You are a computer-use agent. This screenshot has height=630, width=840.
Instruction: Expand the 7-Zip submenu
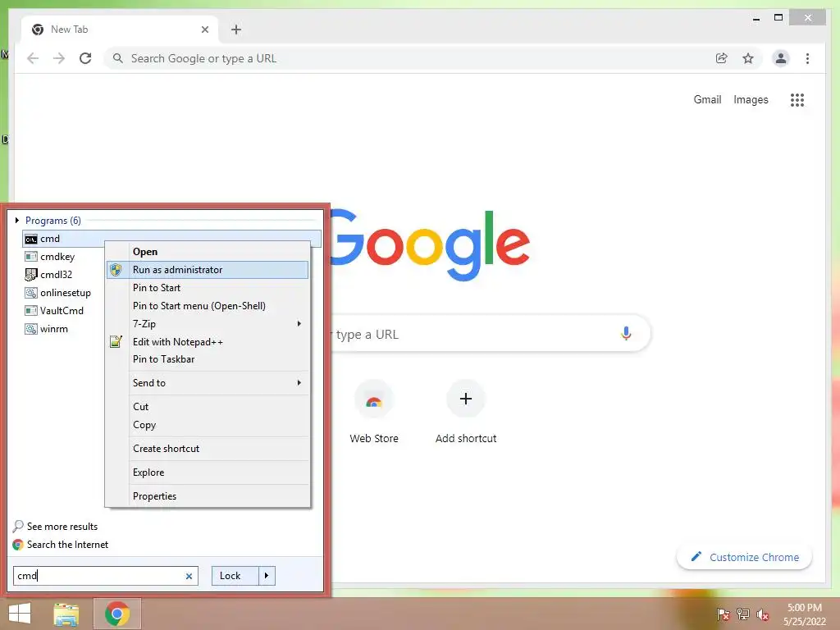tap(208, 323)
